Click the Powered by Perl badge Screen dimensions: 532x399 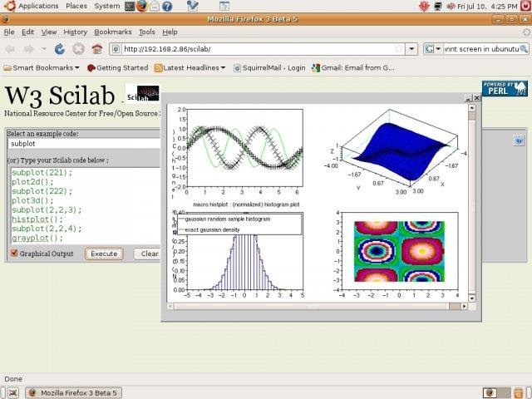click(505, 89)
